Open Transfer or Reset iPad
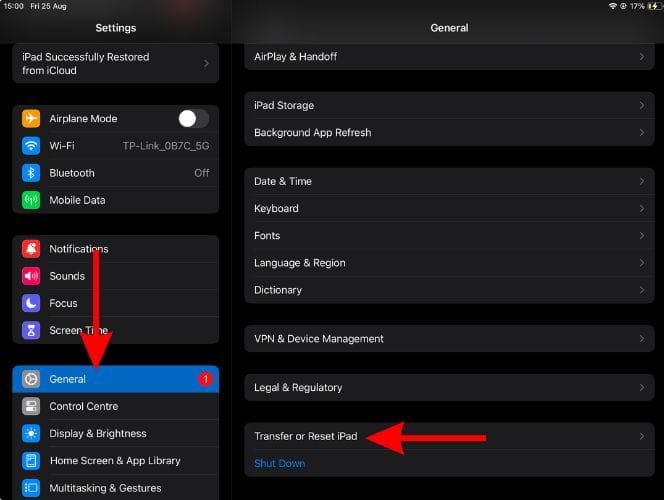The width and height of the screenshot is (664, 500). pos(306,437)
